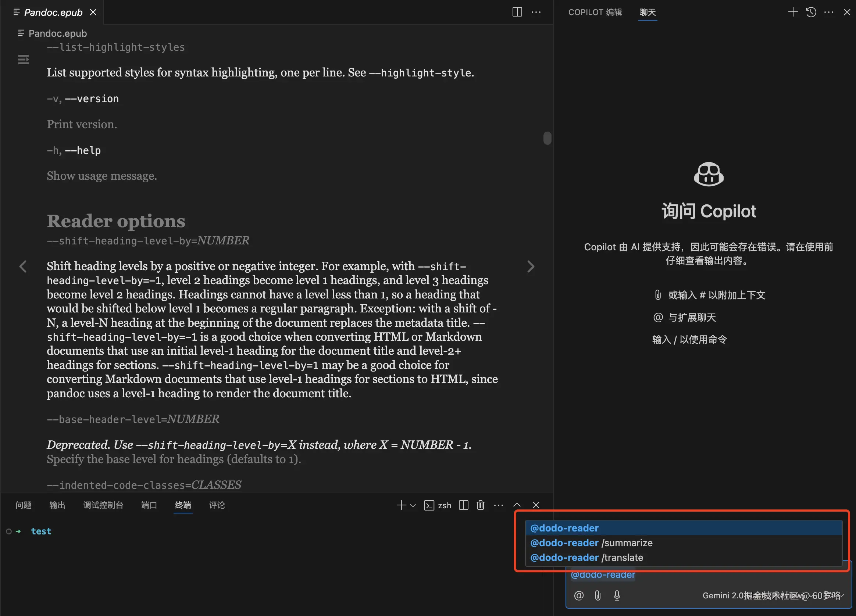Go to previous page of epub
The image size is (856, 616).
23,267
